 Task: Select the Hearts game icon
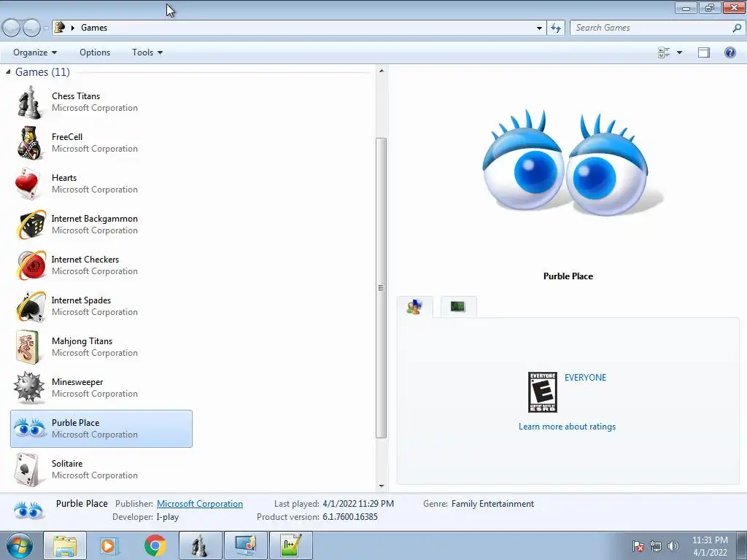28,184
